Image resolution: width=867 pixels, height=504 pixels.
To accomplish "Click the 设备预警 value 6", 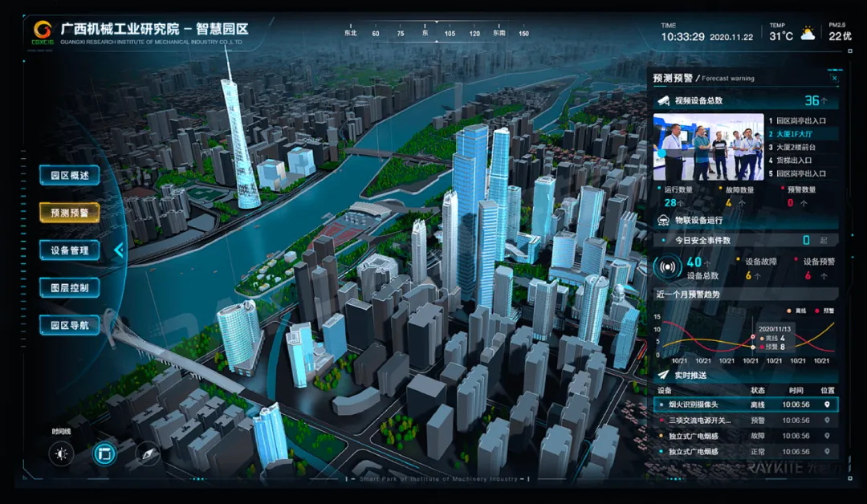I will [808, 276].
